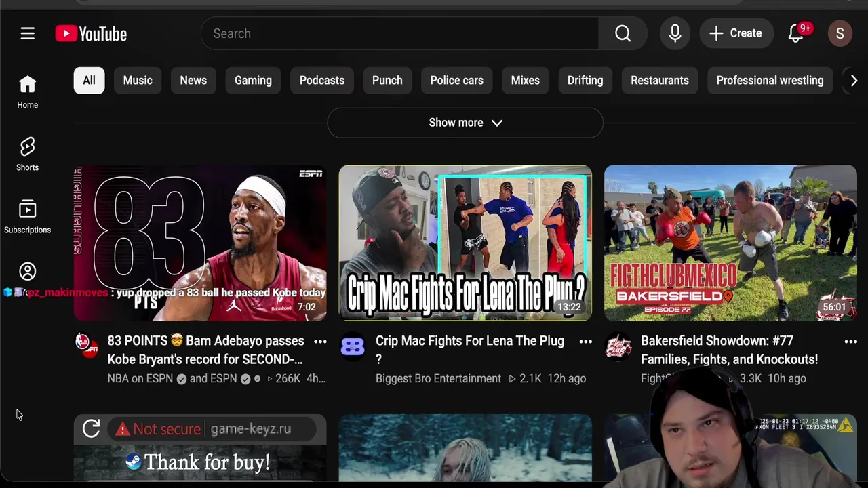
Task: Open the 83 POINTS Bam Adebayo title
Action: [x=205, y=350]
